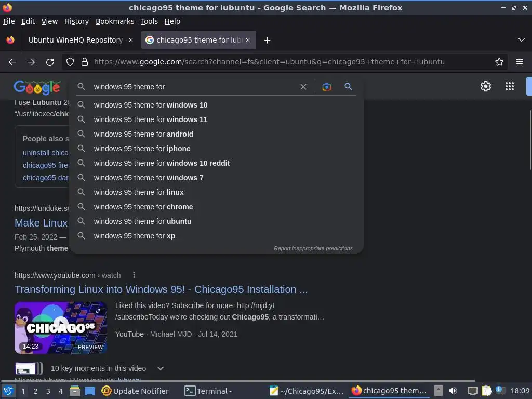Viewport: 532px width, 399px height.
Task: Open the View menu
Action: (49, 21)
